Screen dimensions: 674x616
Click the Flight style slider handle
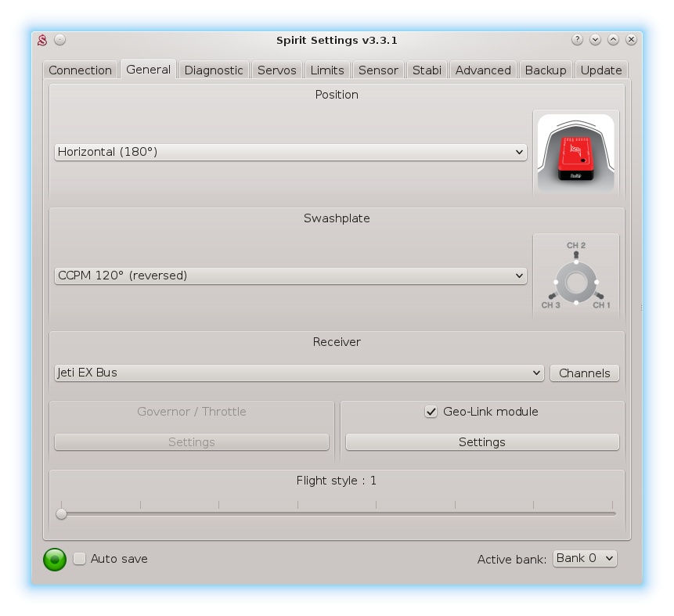click(x=61, y=514)
